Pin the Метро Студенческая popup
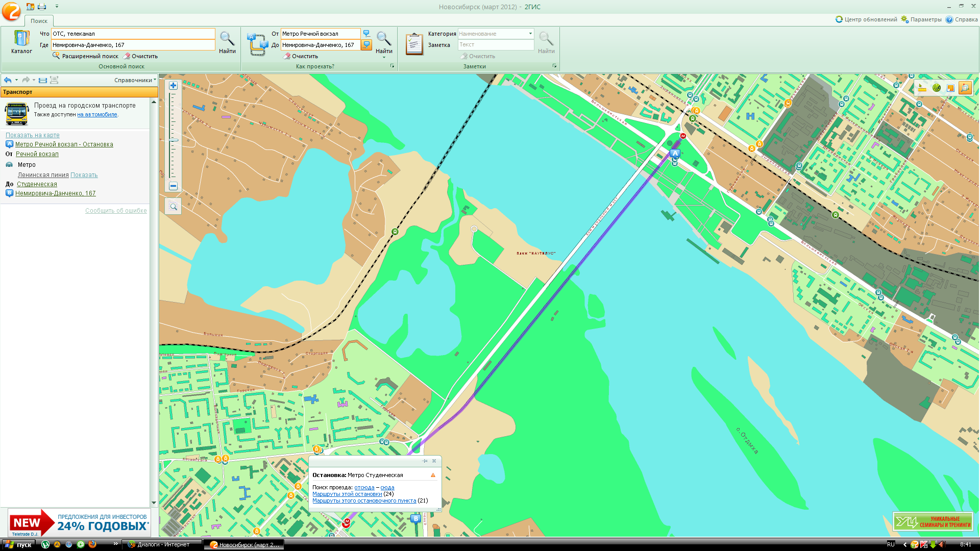 (x=425, y=461)
